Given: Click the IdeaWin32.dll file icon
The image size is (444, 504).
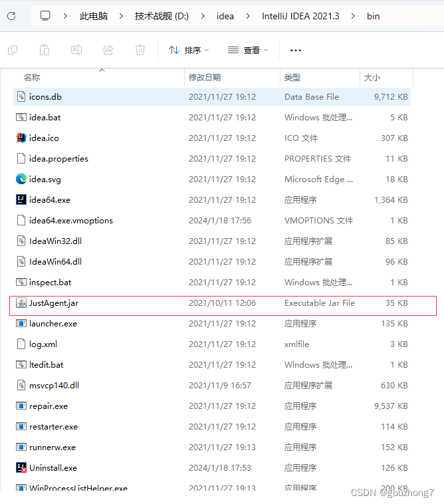Looking at the screenshot, I should click(x=21, y=241).
